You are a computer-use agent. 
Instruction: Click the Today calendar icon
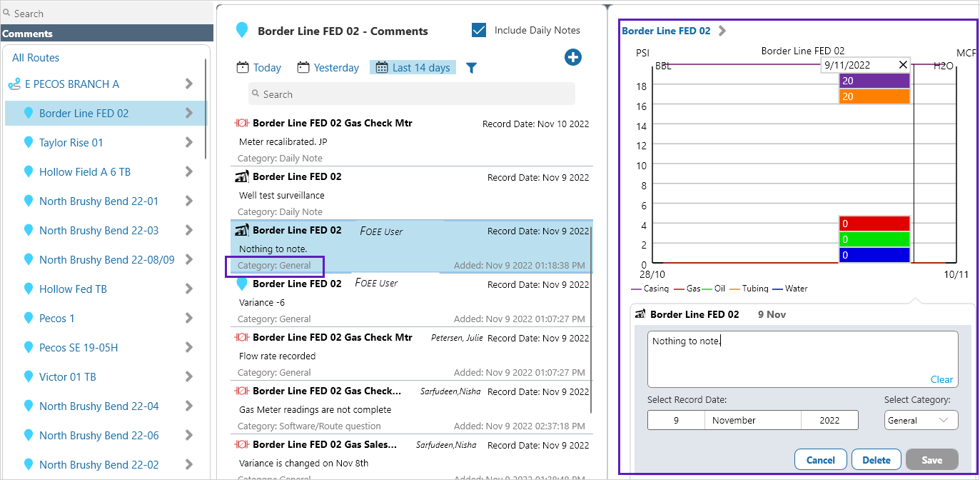point(243,67)
